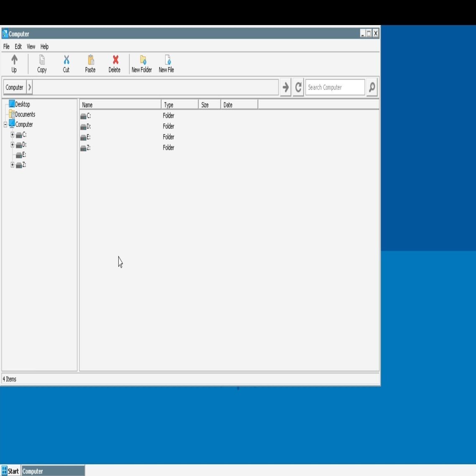Click the go arrow beside address bar
Viewport: 476px width, 476px height.
tap(285, 87)
